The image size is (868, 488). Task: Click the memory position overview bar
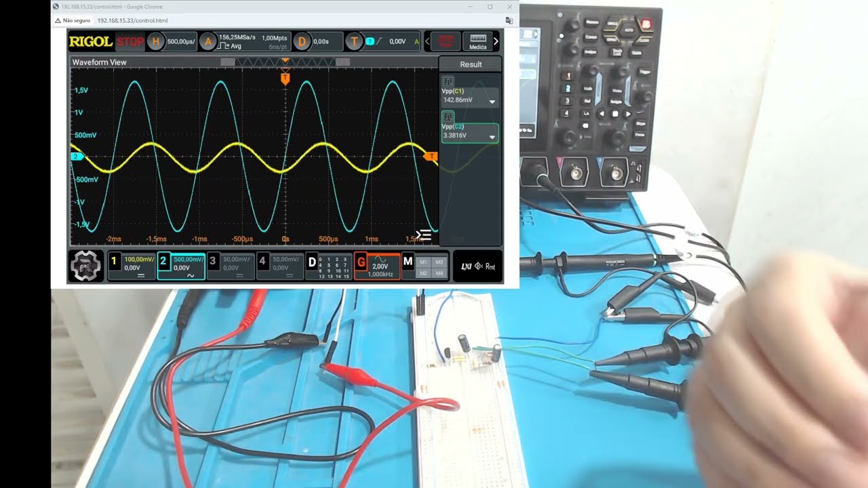coord(285,62)
